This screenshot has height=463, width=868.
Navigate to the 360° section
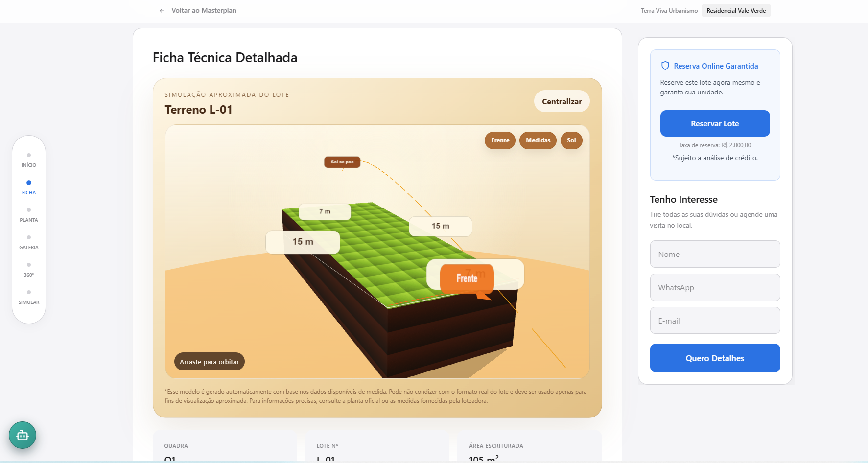coord(29,270)
